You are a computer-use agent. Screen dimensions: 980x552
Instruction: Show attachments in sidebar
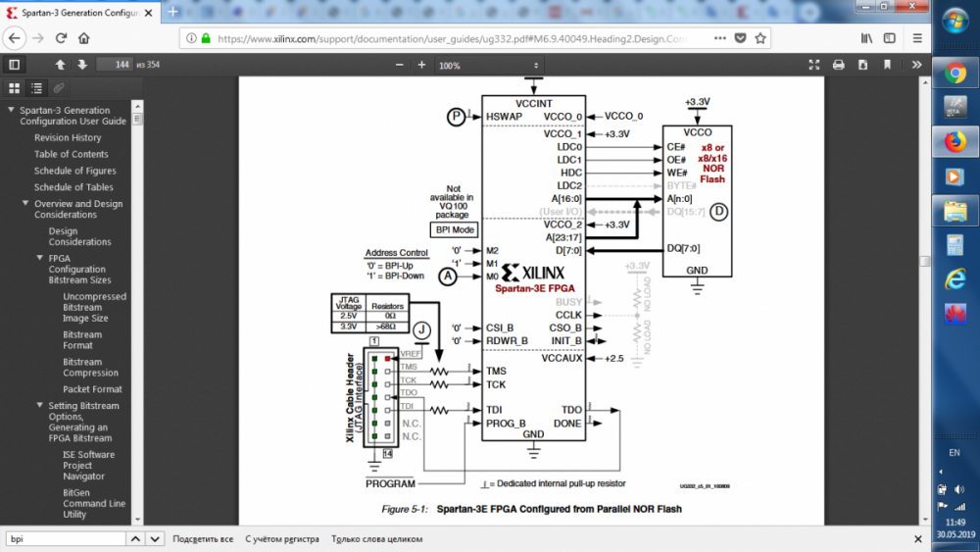[59, 88]
